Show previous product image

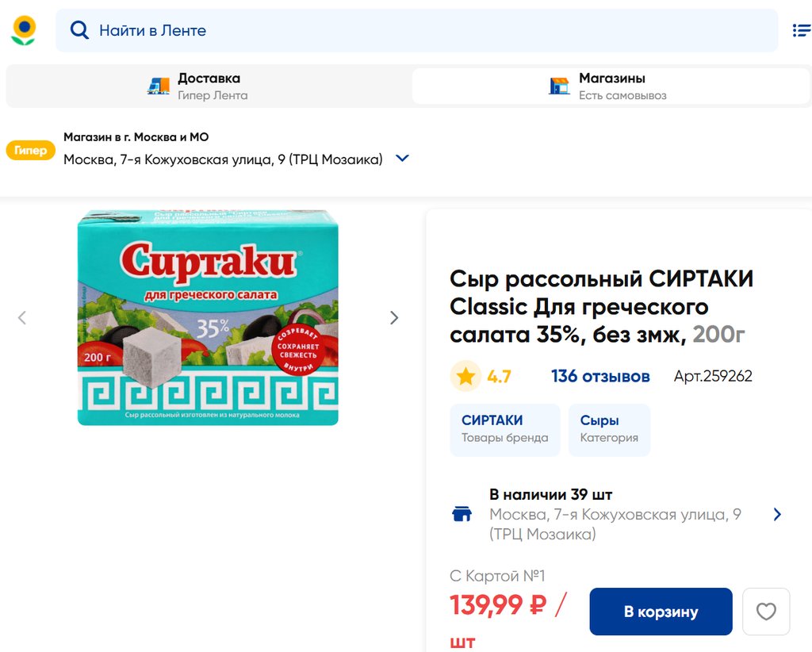point(22,318)
